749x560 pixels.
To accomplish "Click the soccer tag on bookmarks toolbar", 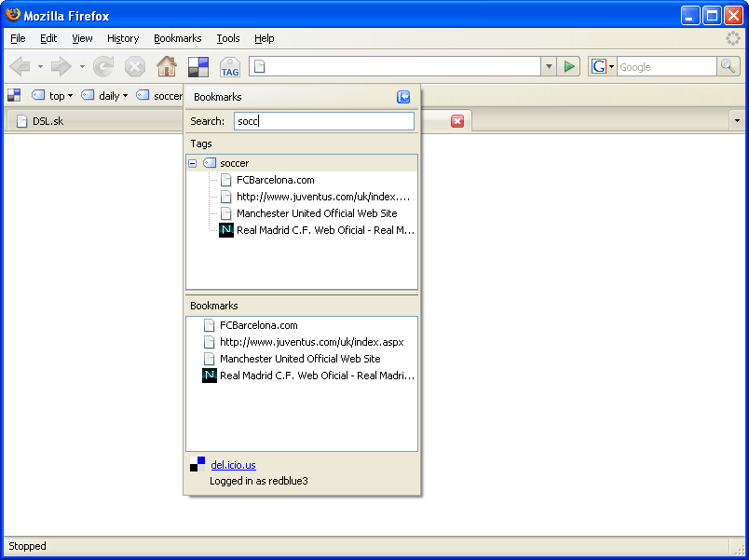I will (x=159, y=96).
